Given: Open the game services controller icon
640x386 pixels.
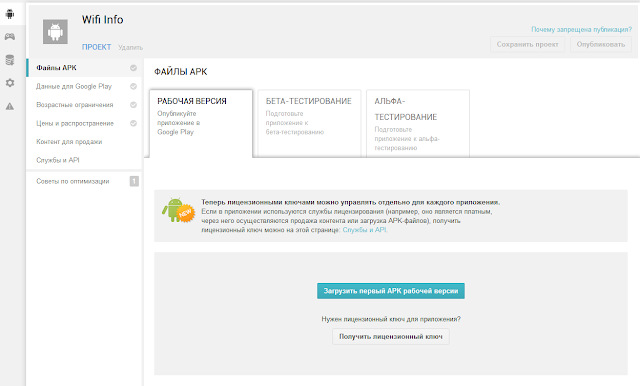Looking at the screenshot, I should 10,37.
